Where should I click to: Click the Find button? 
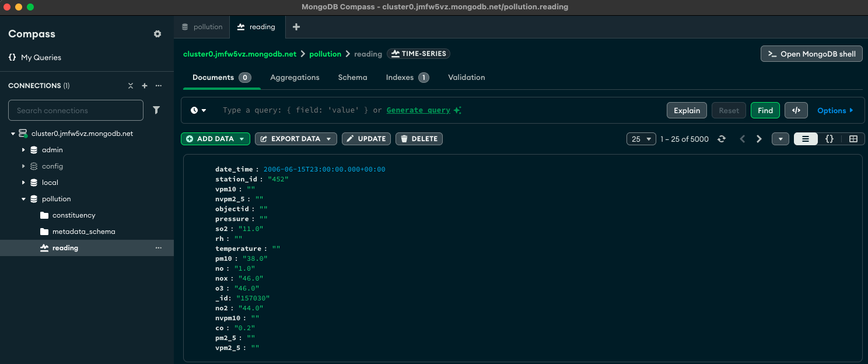tap(765, 110)
